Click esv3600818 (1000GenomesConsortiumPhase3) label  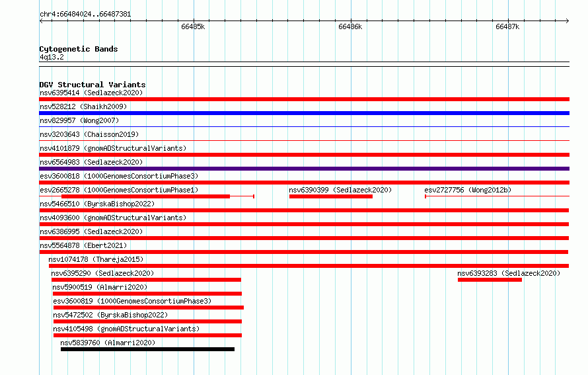[119, 176]
